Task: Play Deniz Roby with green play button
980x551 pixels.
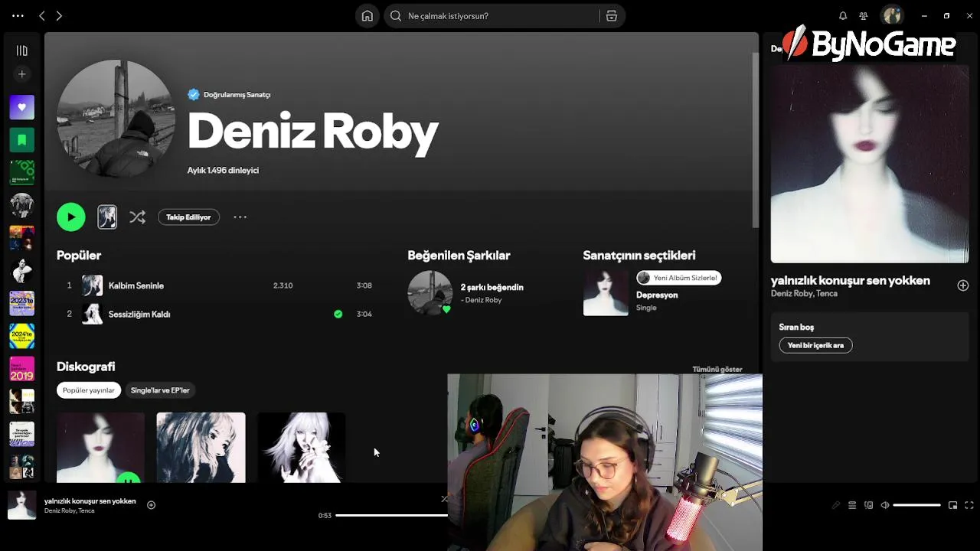Action: [71, 217]
